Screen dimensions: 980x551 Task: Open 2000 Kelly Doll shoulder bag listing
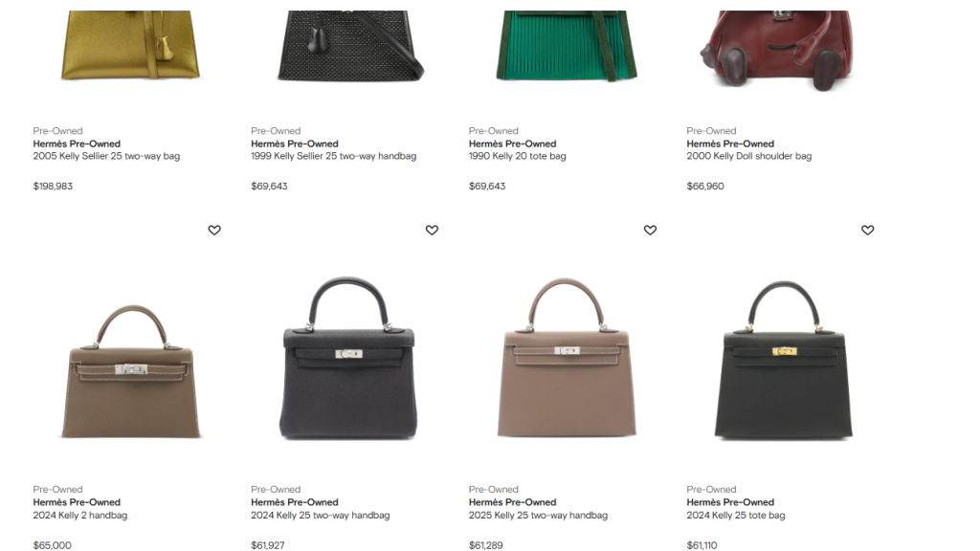748,156
